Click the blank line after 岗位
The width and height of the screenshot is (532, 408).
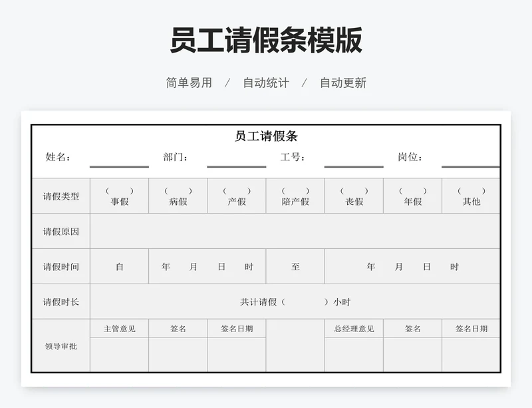coord(471,166)
